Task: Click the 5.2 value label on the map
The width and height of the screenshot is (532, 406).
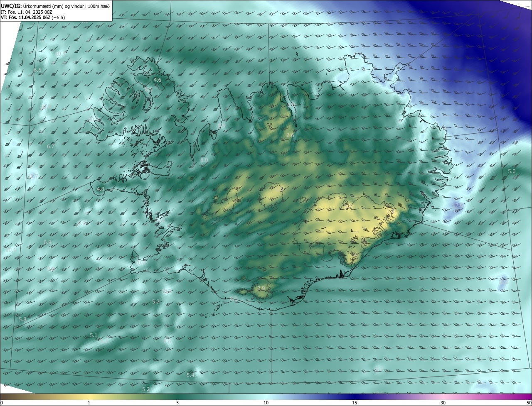Action: point(146,389)
